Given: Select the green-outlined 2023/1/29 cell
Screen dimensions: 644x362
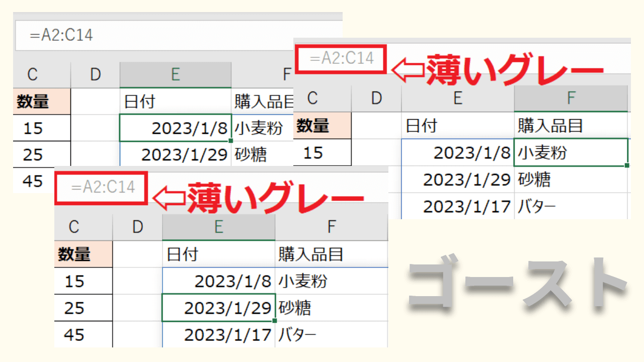Looking at the screenshot, I should click(219, 308).
